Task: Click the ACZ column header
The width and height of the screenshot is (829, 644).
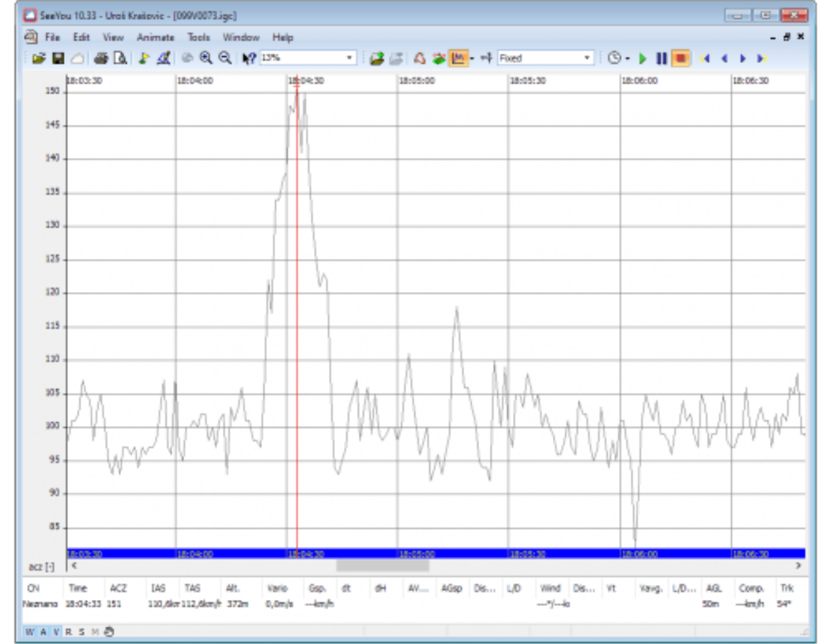Action: click(119, 588)
